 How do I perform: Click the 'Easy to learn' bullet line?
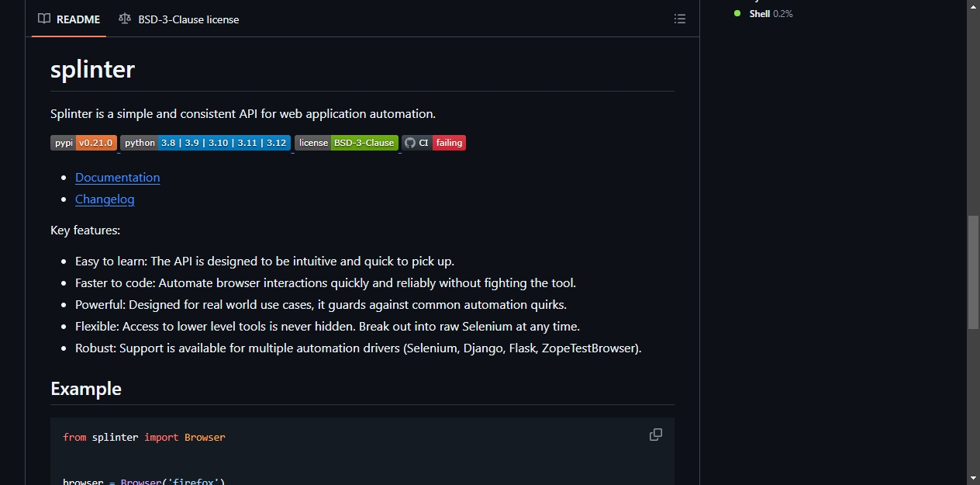coord(264,261)
